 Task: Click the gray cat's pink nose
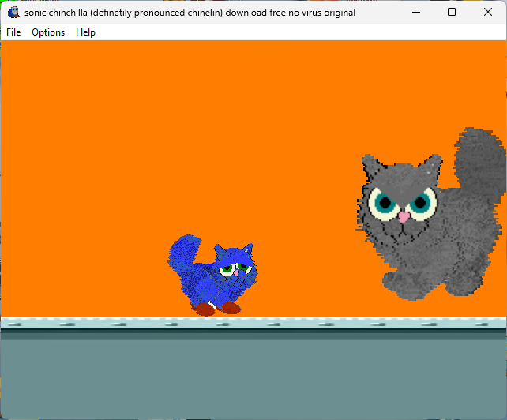[404, 216]
